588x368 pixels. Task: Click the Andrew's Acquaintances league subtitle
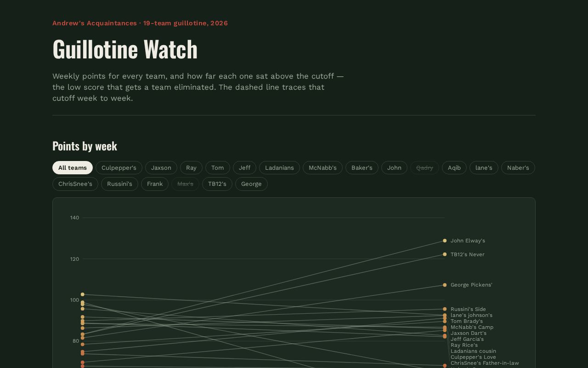click(x=140, y=23)
